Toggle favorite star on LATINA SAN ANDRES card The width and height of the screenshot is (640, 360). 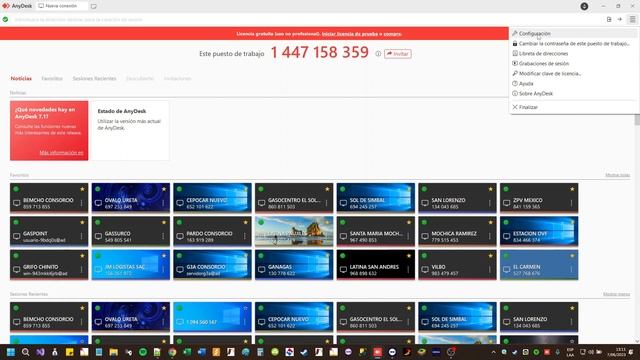point(409,256)
